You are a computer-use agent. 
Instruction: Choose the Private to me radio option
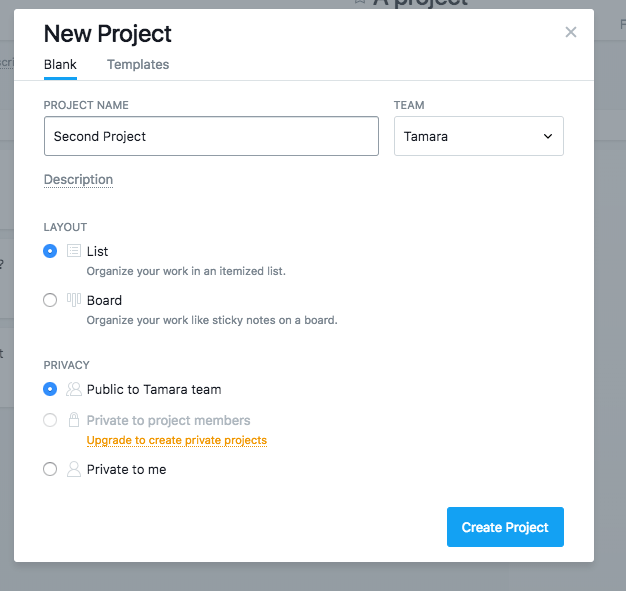click(x=50, y=469)
